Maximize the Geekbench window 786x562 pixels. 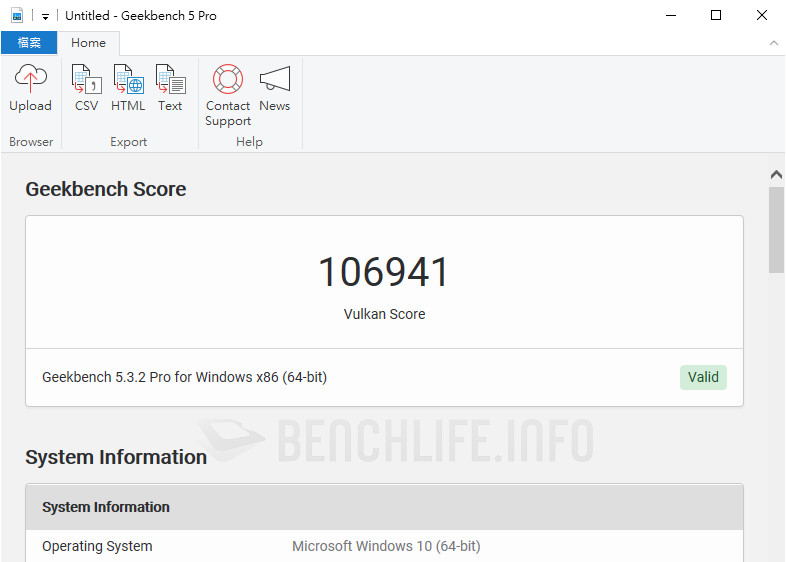click(716, 16)
